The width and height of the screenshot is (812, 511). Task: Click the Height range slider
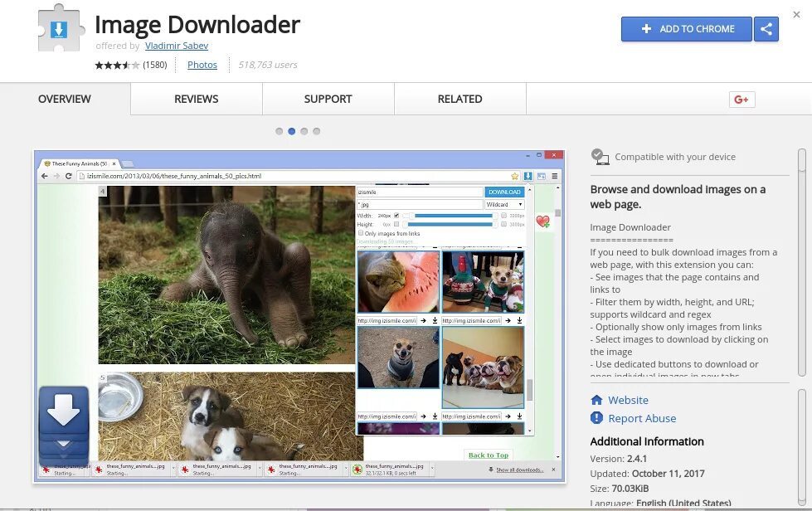(x=450, y=224)
